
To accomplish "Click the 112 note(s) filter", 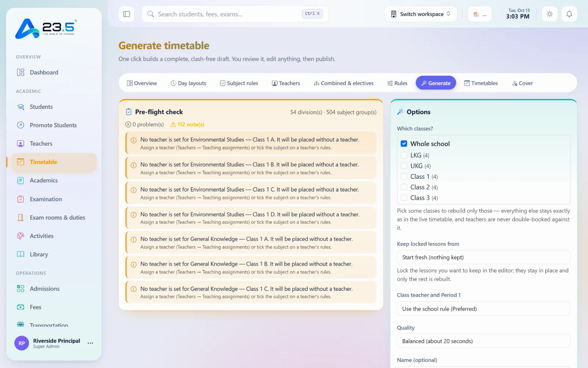I will click(x=187, y=124).
